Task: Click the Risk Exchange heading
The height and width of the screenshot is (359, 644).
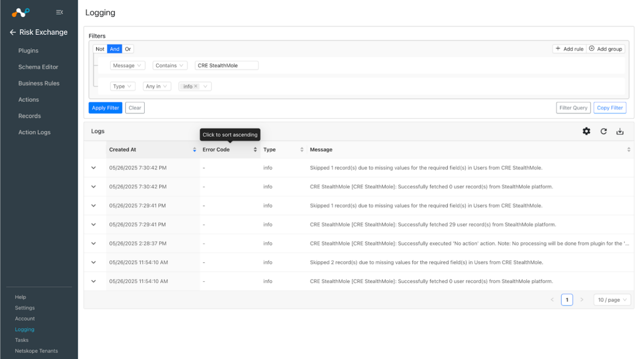Action: click(44, 32)
